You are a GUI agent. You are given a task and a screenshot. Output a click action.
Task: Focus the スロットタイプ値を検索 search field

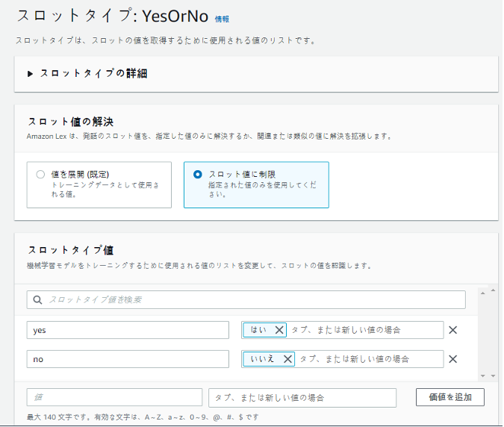(254, 299)
